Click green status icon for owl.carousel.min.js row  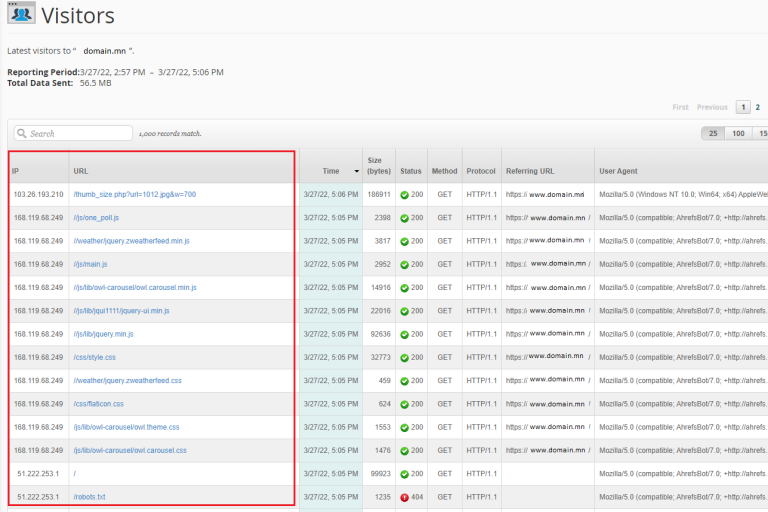404,288
